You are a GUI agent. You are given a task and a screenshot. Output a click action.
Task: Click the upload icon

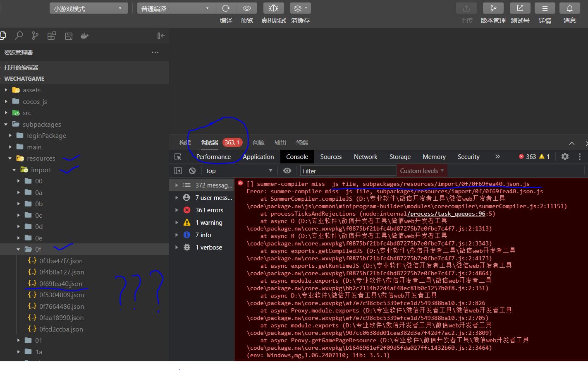point(466,8)
